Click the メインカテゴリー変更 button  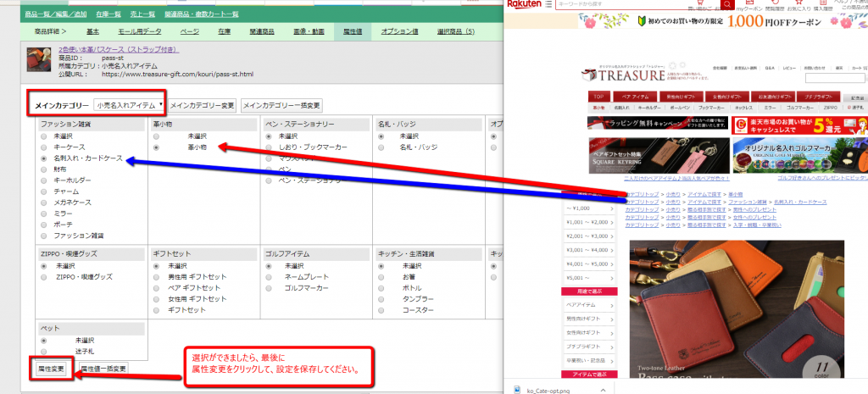tap(203, 106)
